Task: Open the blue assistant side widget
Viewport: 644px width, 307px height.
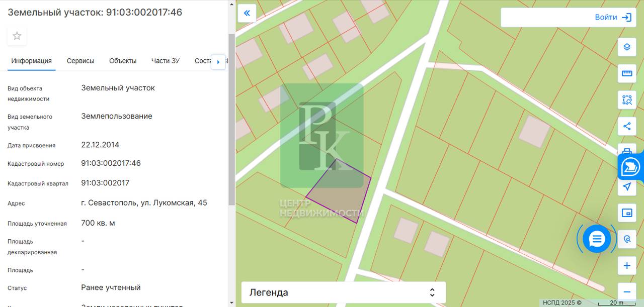Action: pos(631,166)
